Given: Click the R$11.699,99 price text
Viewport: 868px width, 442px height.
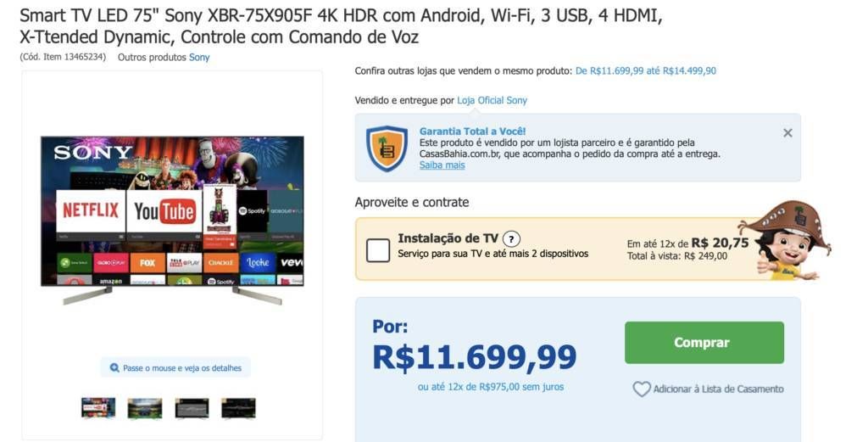Looking at the screenshot, I should (x=475, y=357).
